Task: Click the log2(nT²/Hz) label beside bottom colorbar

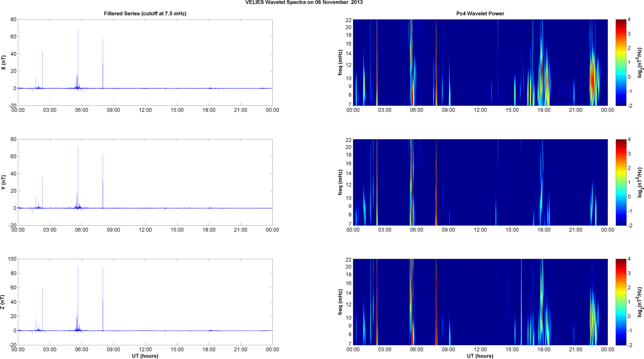Action: coord(640,302)
